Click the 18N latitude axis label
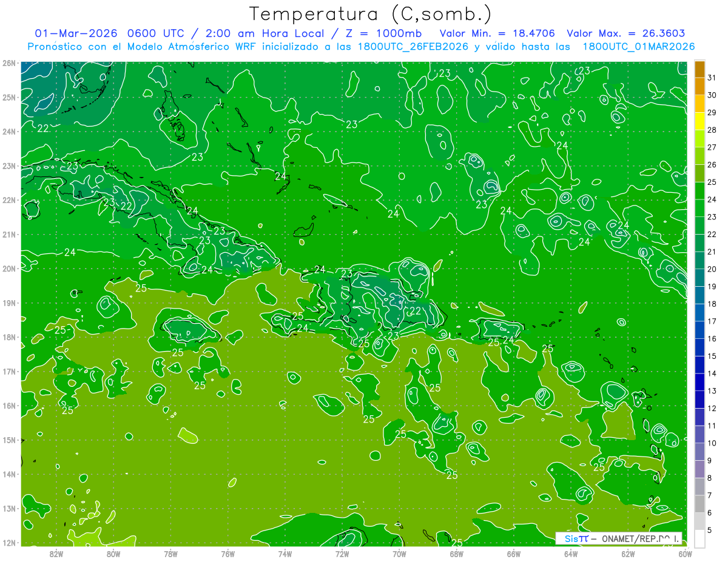 (x=8, y=337)
